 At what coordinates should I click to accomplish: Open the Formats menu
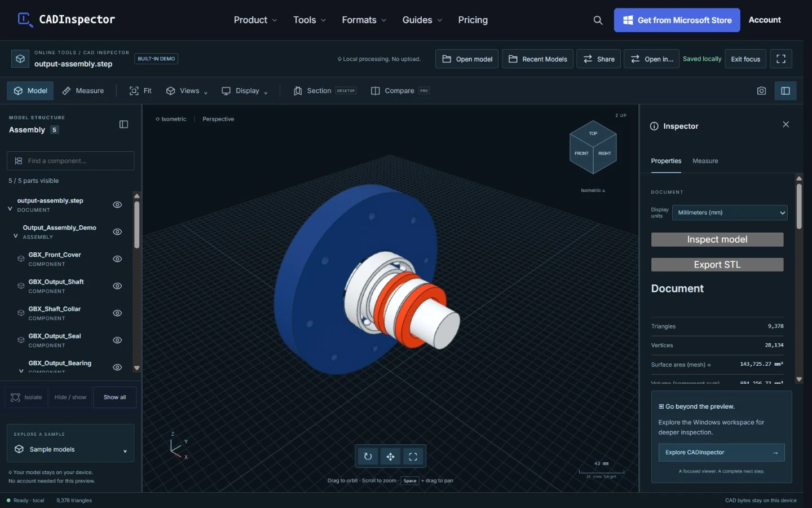(x=364, y=20)
